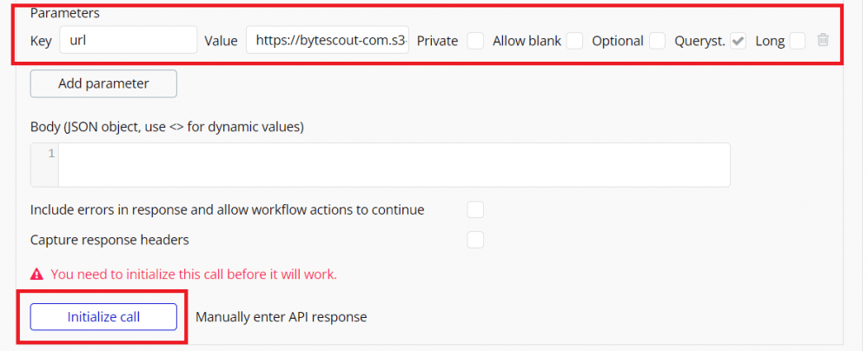Click the Add parameter button
This screenshot has width=868, height=351.
click(103, 83)
